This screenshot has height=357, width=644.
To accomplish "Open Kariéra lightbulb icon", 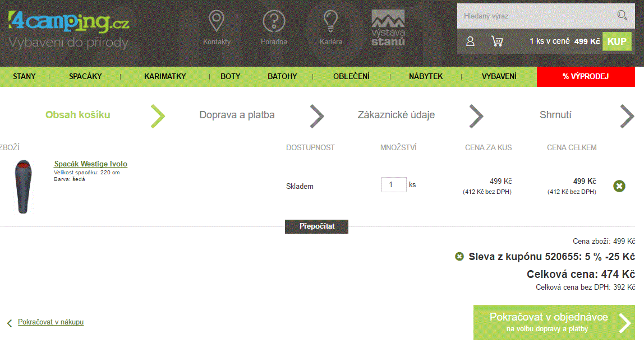I will tap(330, 22).
